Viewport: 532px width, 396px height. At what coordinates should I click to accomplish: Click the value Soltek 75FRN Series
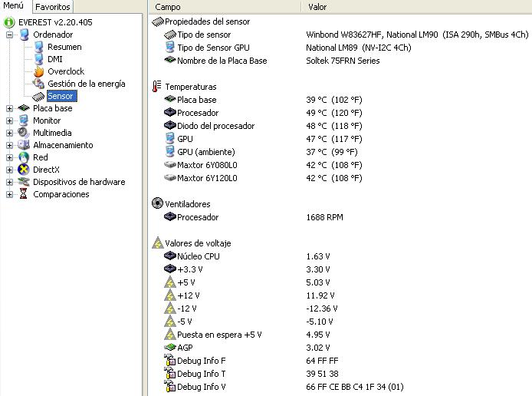343,61
